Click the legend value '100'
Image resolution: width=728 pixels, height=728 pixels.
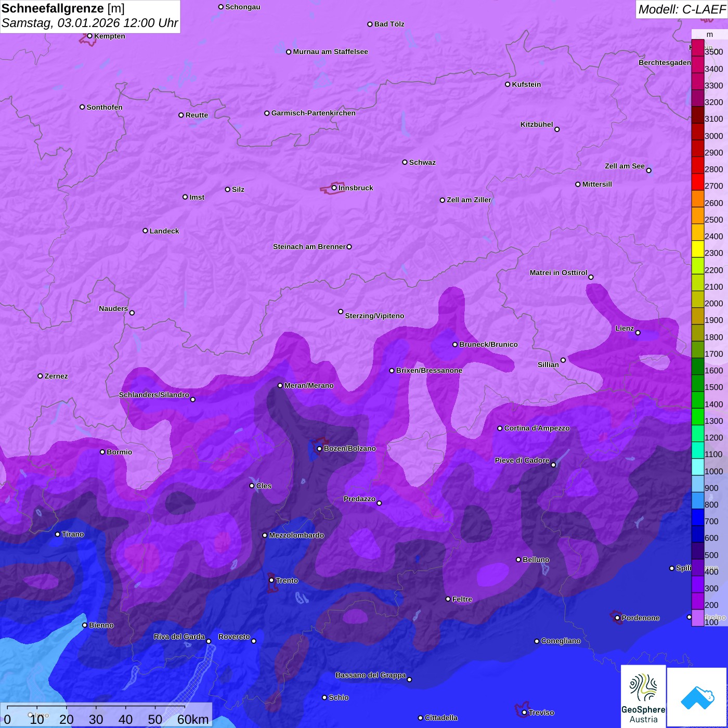(711, 622)
